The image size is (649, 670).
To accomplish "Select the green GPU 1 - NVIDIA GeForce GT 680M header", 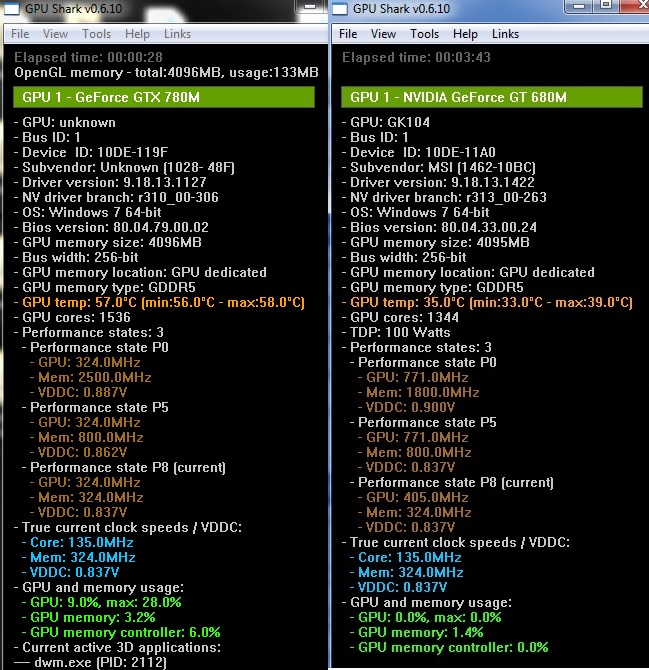I will coord(492,97).
